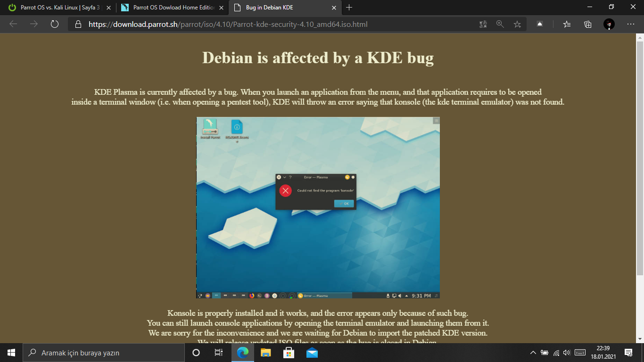The image size is (644, 362).
Task: Open the touch keyboard icon
Action: click(580, 353)
